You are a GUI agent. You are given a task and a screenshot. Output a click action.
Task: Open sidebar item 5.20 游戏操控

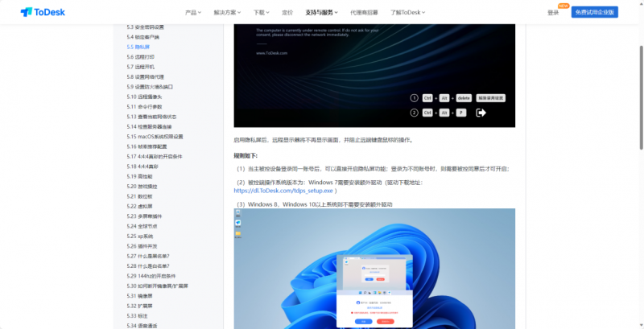coord(142,187)
